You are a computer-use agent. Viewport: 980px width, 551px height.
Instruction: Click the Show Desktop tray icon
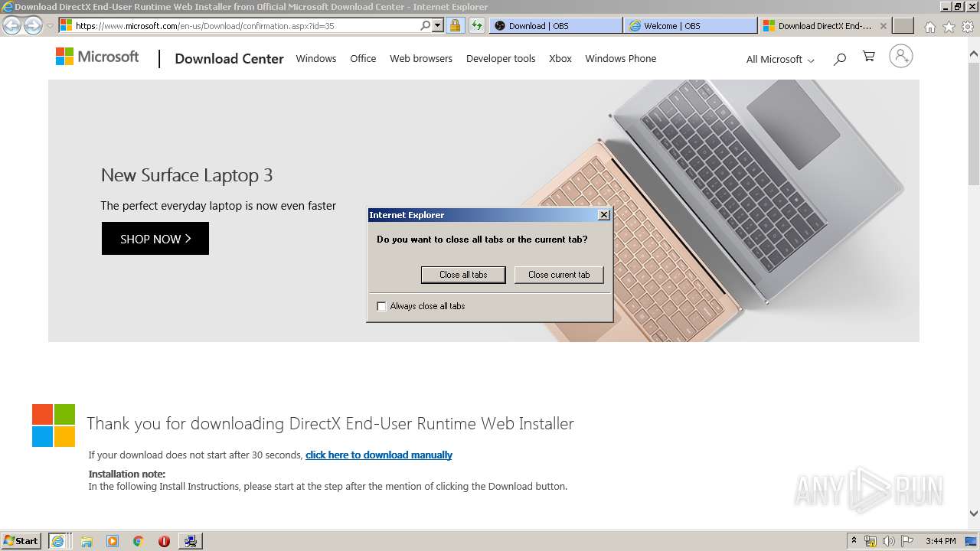971,541
